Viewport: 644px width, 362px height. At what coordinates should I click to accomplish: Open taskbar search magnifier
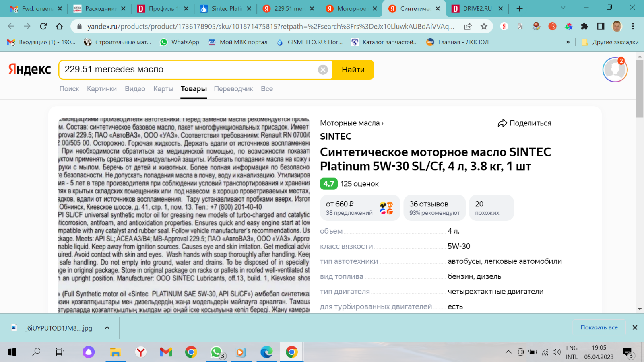(36, 352)
